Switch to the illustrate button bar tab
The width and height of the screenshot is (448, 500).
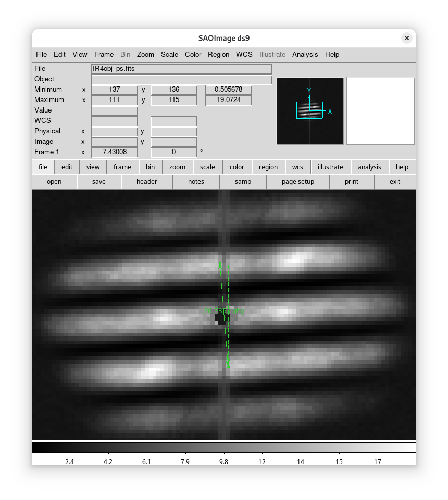click(x=330, y=167)
